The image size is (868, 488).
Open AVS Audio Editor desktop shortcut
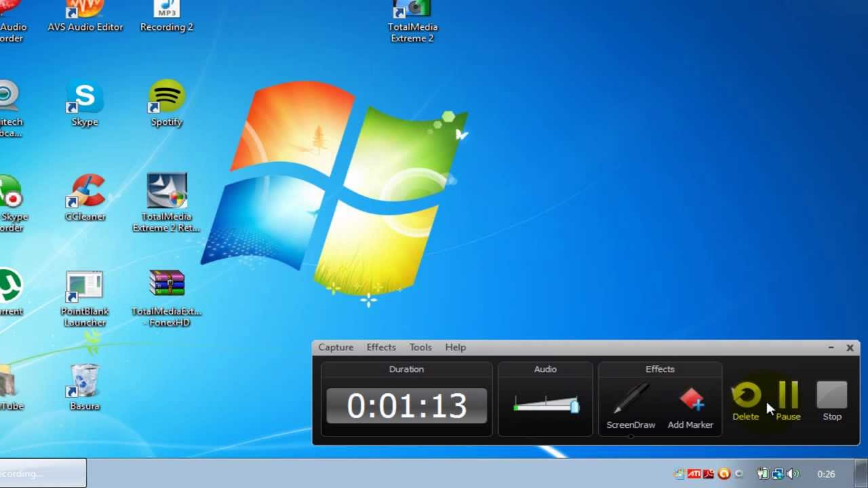(x=85, y=16)
